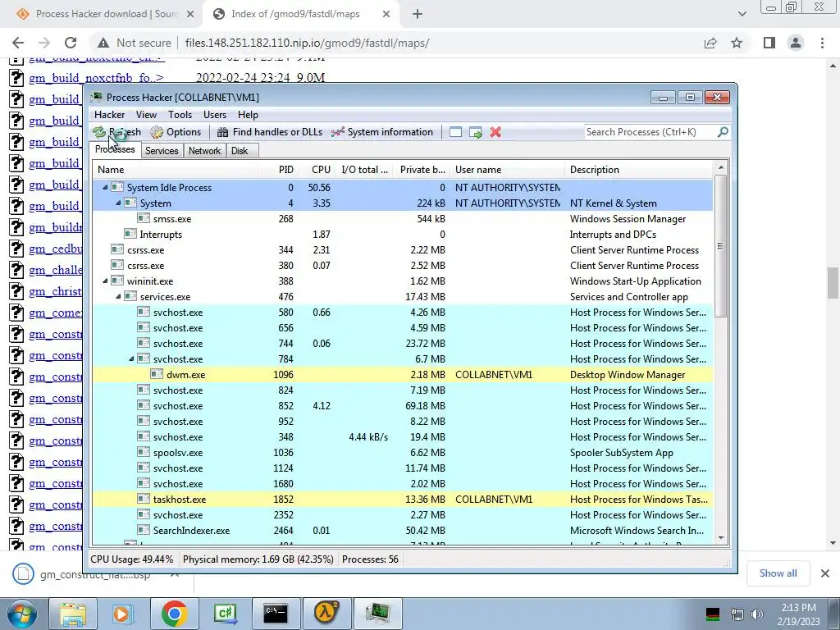Open Windows Start menu orb

[x=21, y=614]
